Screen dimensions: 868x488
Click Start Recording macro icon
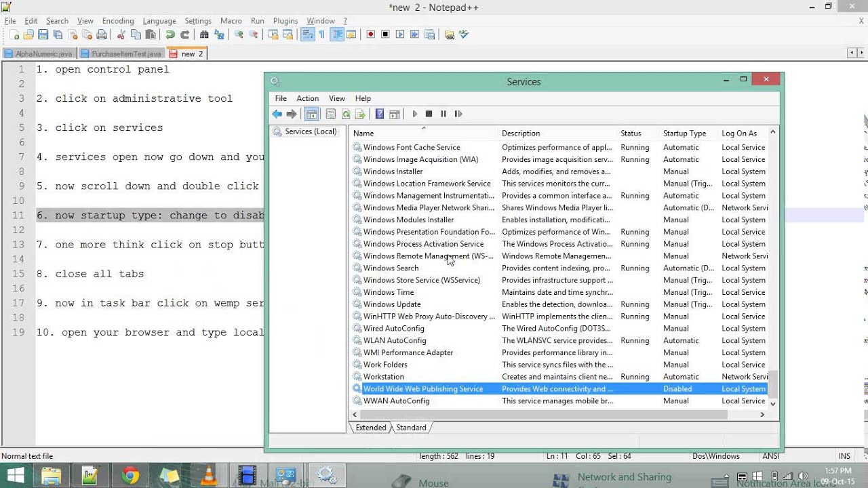371,35
